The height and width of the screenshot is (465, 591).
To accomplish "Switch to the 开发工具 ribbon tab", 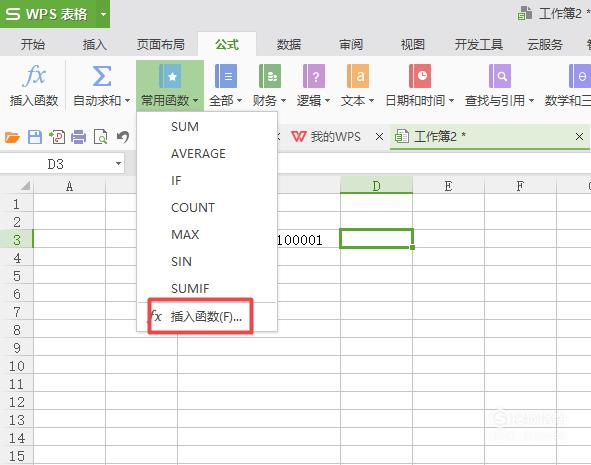I will point(479,44).
